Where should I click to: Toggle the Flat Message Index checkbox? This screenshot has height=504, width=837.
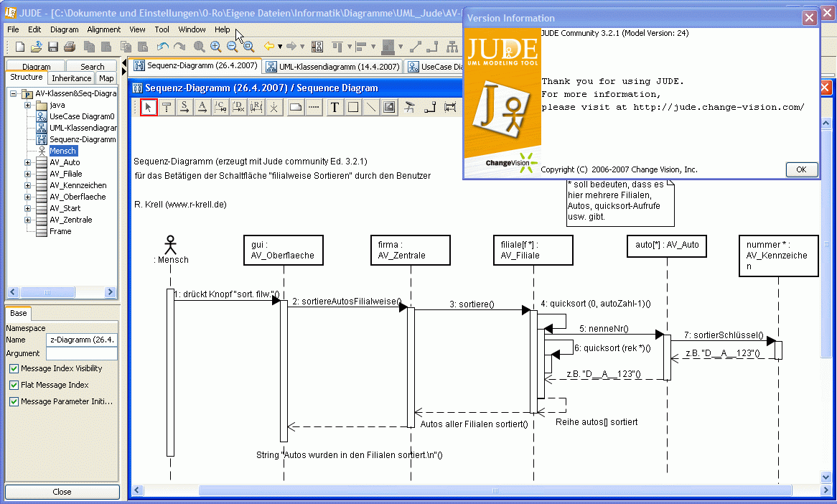pos(14,386)
